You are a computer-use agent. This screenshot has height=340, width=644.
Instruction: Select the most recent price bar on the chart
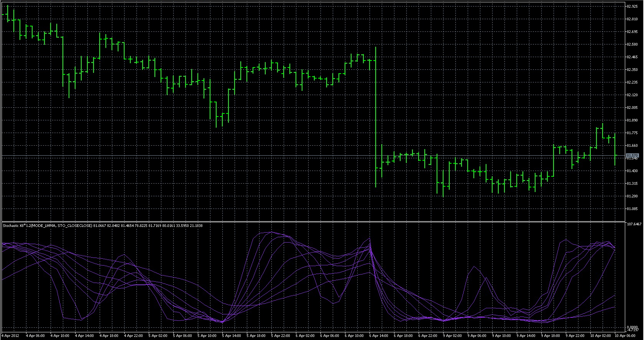[x=615, y=149]
